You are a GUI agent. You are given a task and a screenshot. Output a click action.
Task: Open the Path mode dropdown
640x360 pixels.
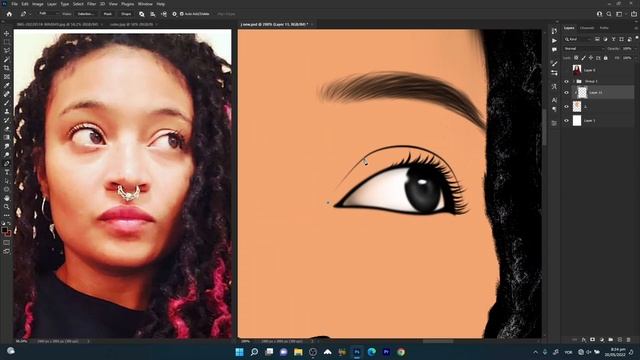[48, 14]
